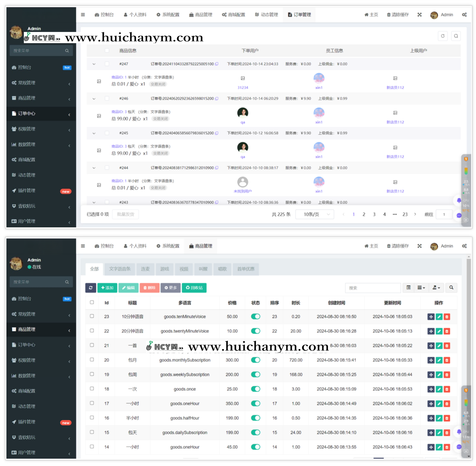
Task: Refresh the product table using the toolbar refresh icon
Action: point(91,288)
